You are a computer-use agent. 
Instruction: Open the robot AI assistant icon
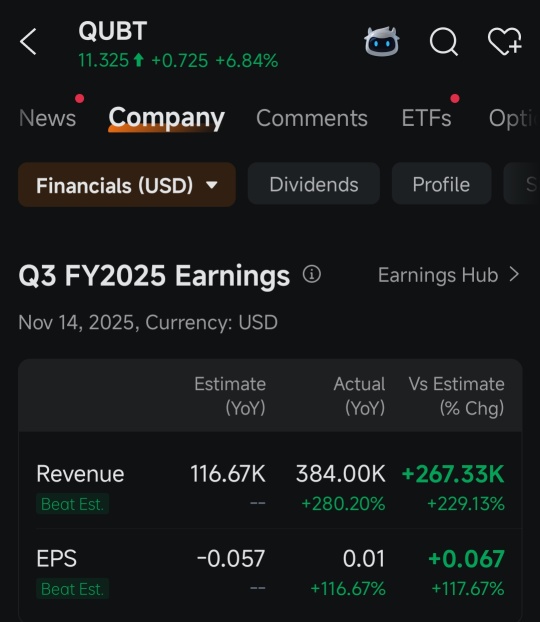point(382,42)
